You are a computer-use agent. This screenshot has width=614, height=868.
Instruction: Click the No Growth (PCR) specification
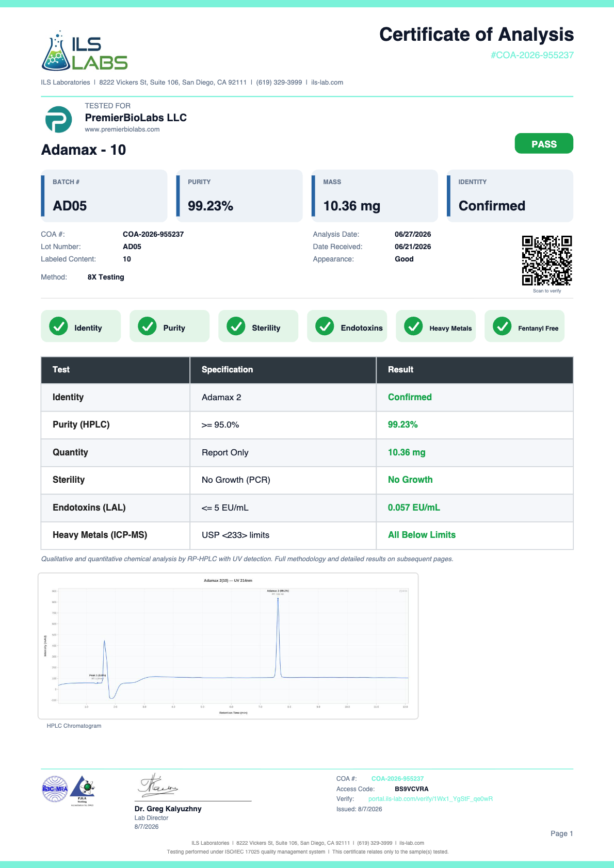click(236, 480)
